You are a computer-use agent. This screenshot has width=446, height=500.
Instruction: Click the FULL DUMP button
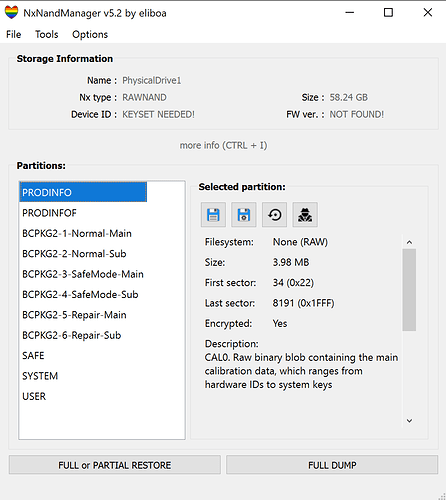pyautogui.click(x=332, y=465)
